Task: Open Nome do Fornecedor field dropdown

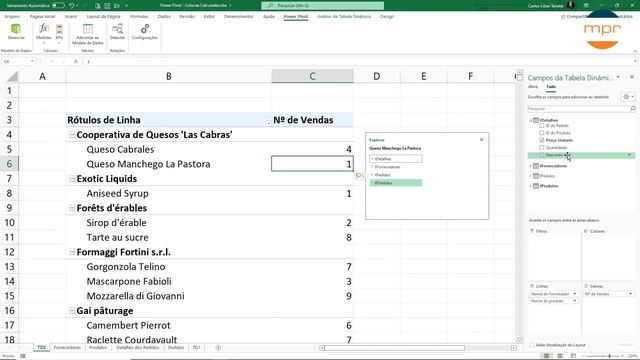Action: [x=575, y=294]
